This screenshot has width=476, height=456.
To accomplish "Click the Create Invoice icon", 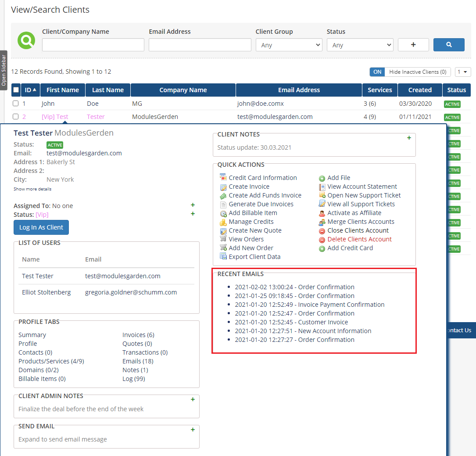I will coord(223,187).
